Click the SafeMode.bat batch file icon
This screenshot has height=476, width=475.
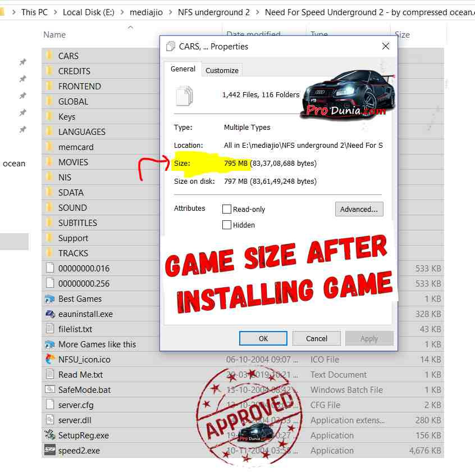[50, 389]
